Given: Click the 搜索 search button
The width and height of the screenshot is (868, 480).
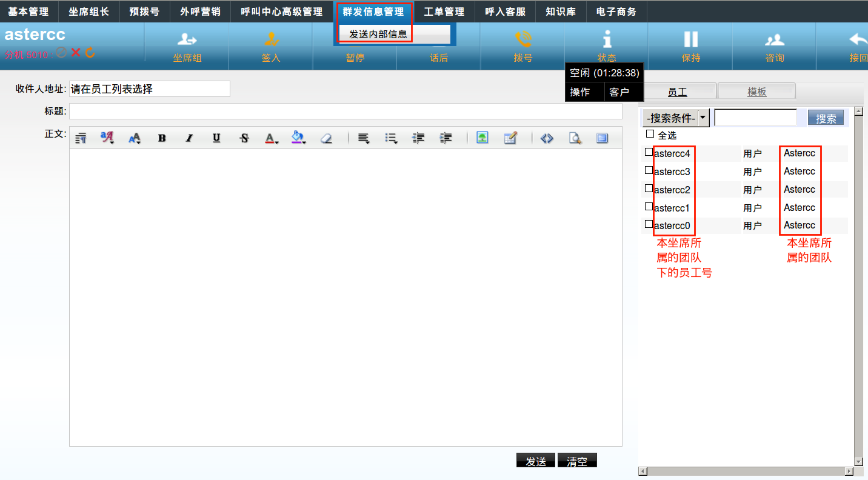Looking at the screenshot, I should tap(826, 118).
